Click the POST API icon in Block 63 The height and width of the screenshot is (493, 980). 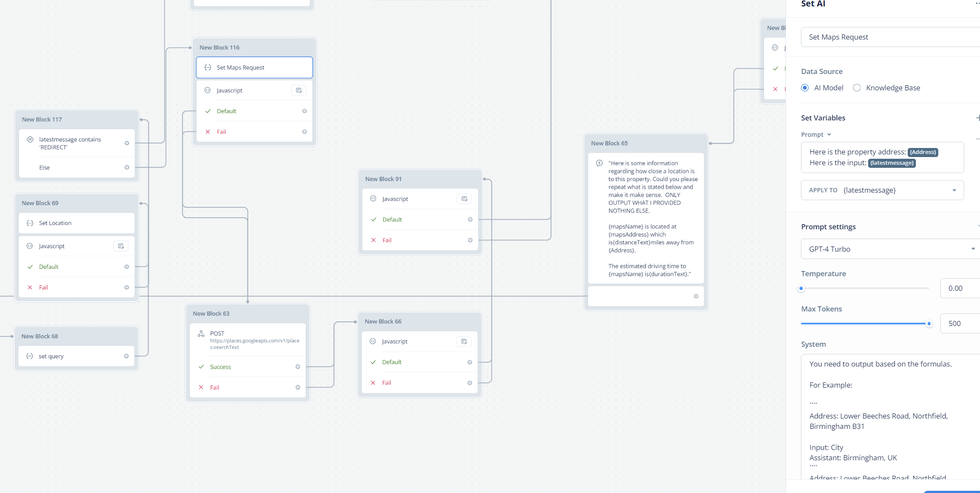[x=201, y=333]
